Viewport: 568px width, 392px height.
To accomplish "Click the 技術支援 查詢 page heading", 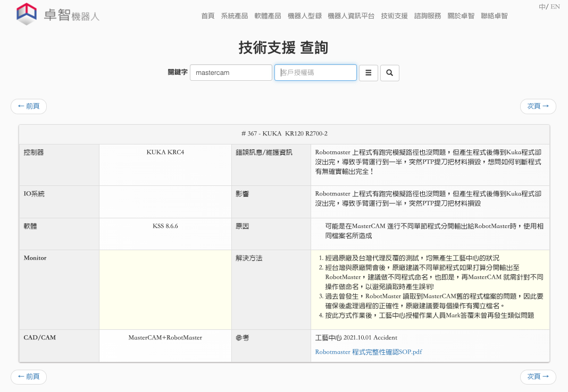I will (x=283, y=47).
